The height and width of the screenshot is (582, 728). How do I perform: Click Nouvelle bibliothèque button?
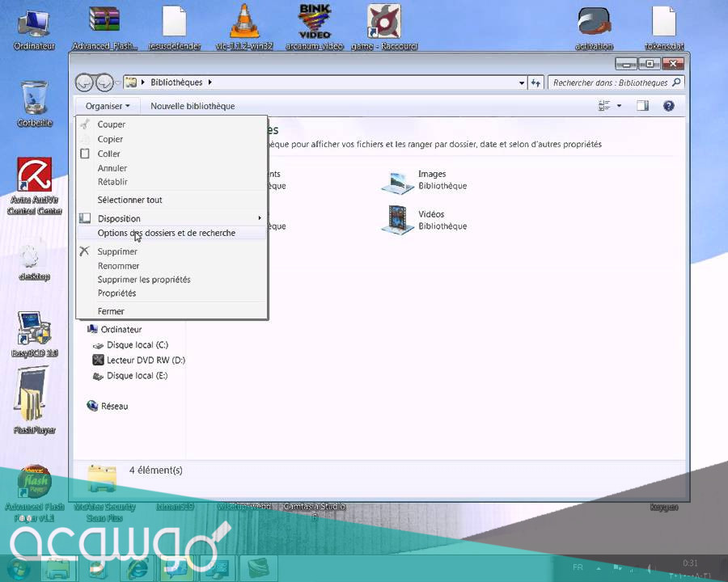(x=193, y=106)
